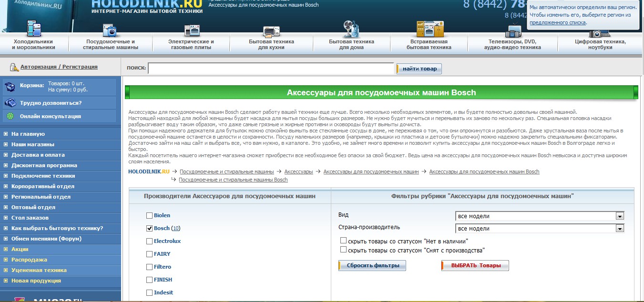Open the Вид dropdown list
The width and height of the screenshot is (644, 302).
(540, 216)
